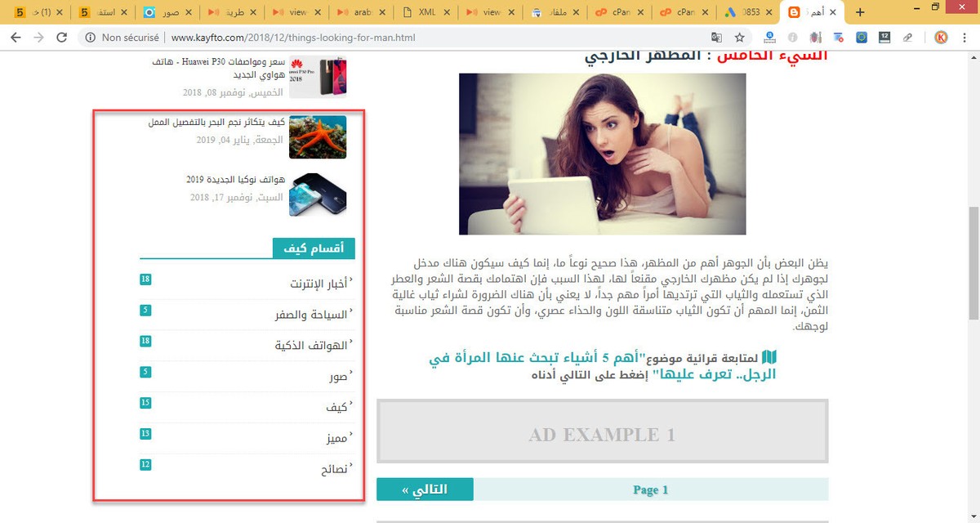Image resolution: width=980 pixels, height=523 pixels.
Task: Open the كيف يتكاثر نجم البحر article link
Action: (x=216, y=123)
